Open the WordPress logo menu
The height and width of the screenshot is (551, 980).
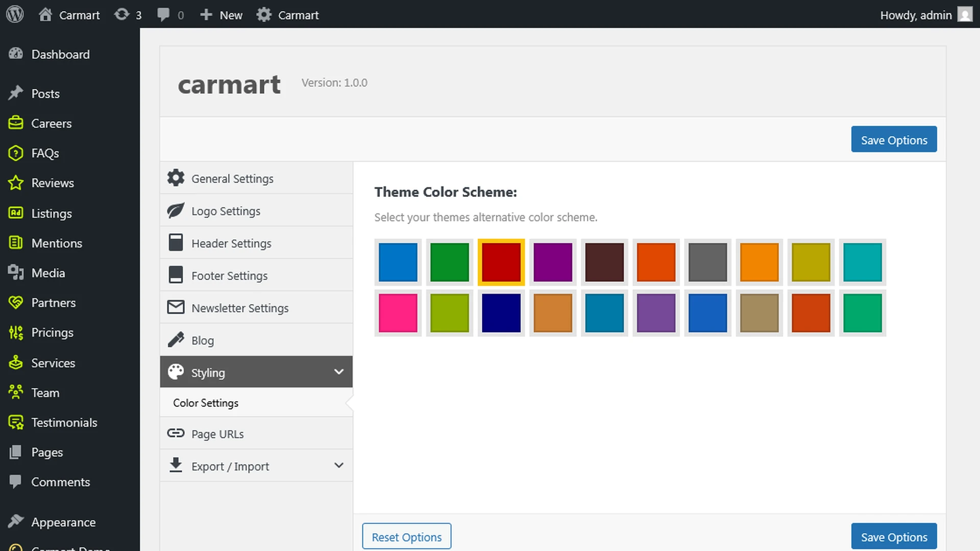pos(15,14)
